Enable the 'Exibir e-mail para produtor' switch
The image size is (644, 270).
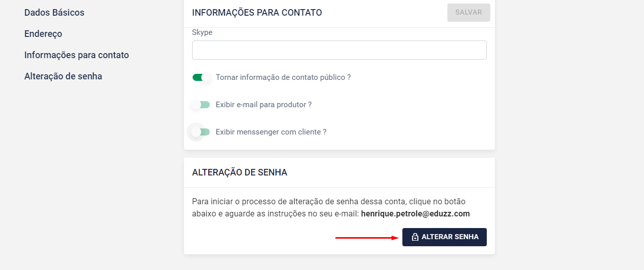[201, 105]
